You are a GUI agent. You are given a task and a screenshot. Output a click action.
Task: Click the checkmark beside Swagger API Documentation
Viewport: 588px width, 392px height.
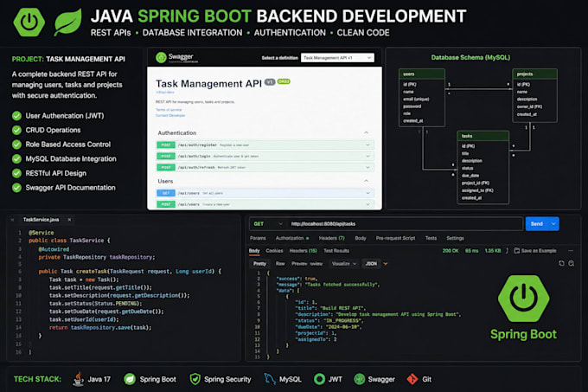coord(16,188)
